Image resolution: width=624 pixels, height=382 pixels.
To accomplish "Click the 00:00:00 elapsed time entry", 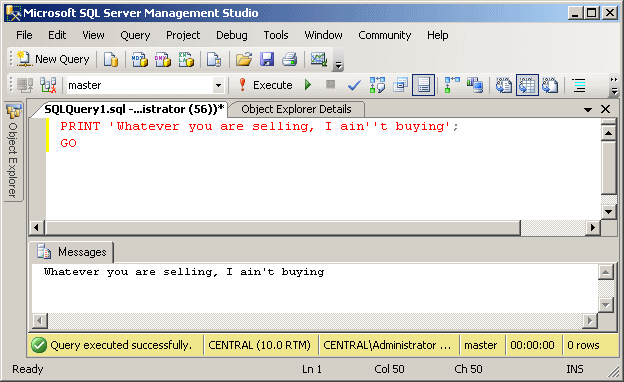I will tap(532, 345).
